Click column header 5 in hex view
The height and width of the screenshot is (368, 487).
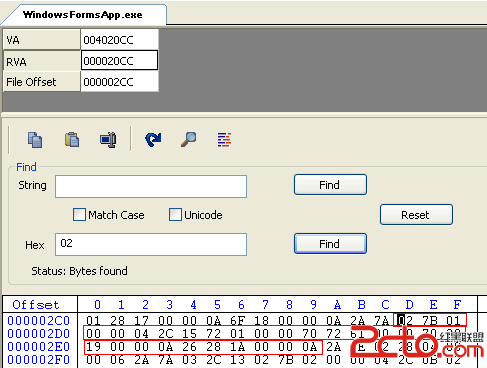pyautogui.click(x=217, y=305)
